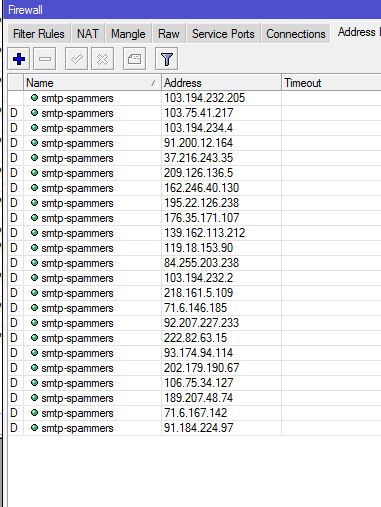
Task: Select address 218.161.5.109
Action: point(198,293)
